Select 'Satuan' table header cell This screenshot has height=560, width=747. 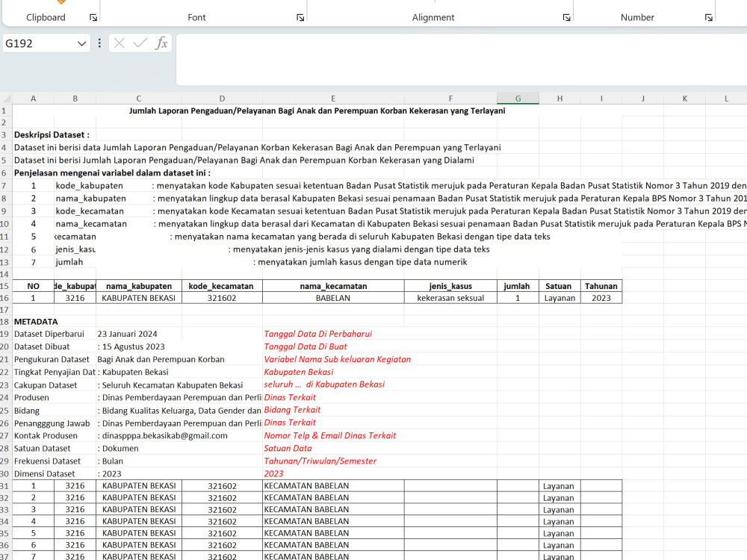pos(558,286)
